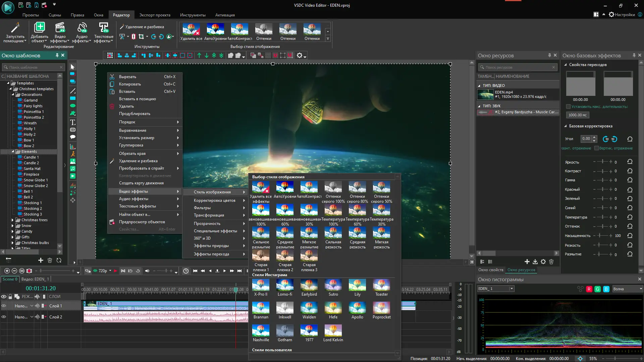The width and height of the screenshot is (644, 362).
Task: Switch to the Окно свойств tab
Action: point(490,270)
